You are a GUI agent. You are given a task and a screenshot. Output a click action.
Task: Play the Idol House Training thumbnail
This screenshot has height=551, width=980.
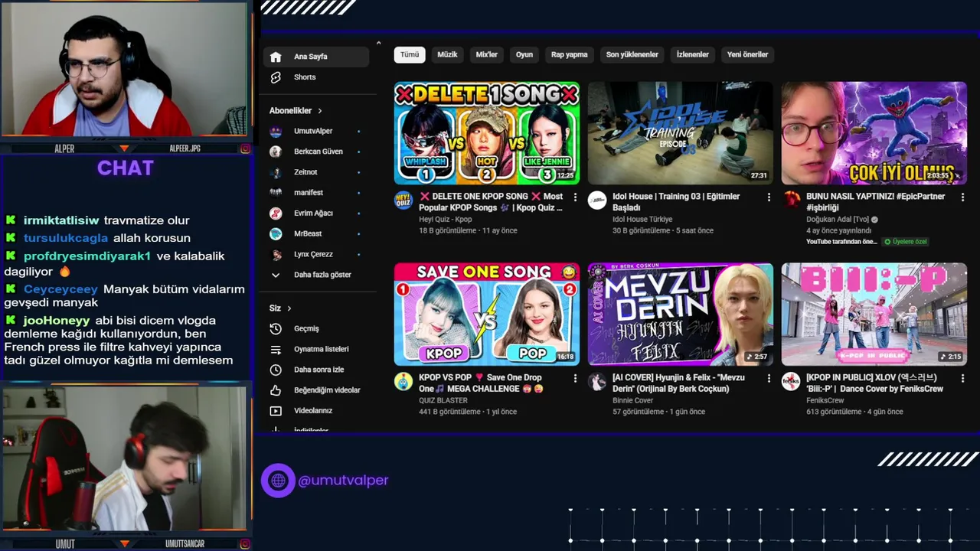click(x=681, y=133)
